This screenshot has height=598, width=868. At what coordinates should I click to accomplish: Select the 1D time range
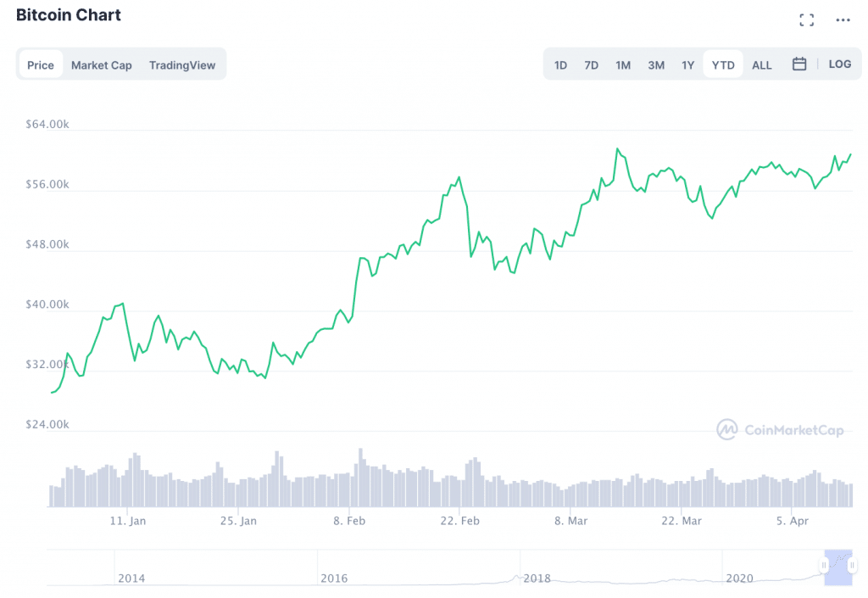[x=561, y=65]
